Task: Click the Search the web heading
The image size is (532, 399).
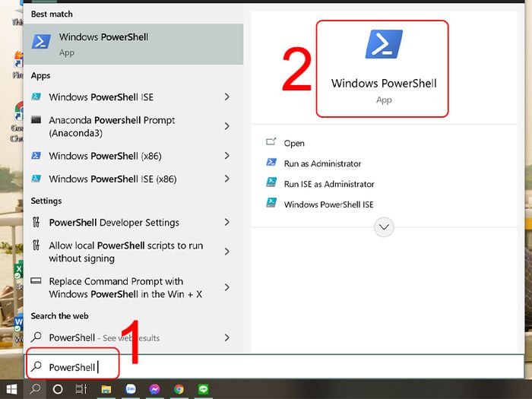Action: coord(59,316)
